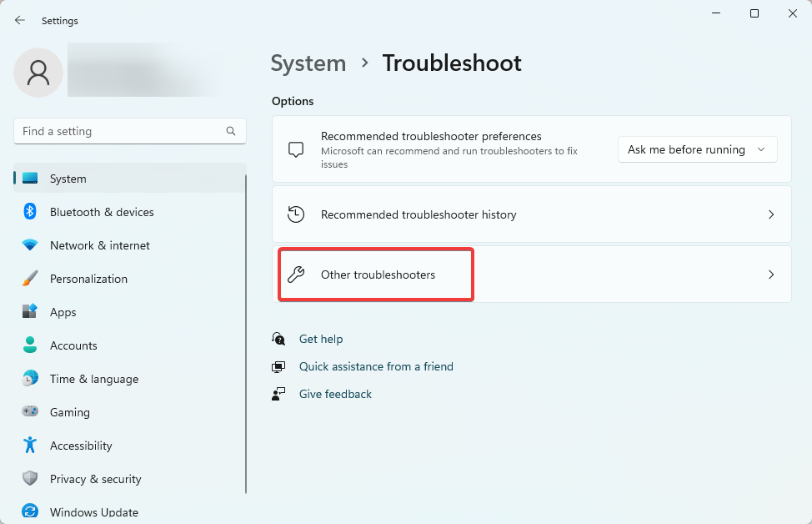Click System in the breadcrumb
812x524 pixels.
click(308, 63)
